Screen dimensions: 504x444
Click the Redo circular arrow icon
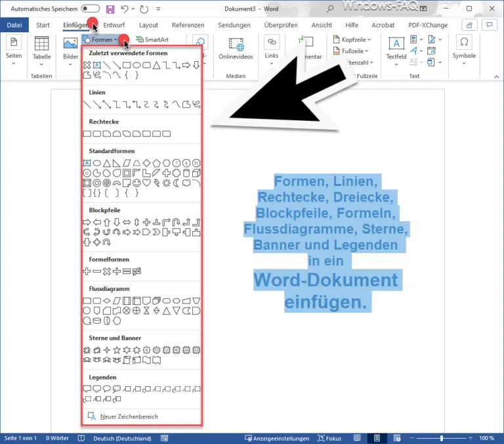click(x=144, y=9)
